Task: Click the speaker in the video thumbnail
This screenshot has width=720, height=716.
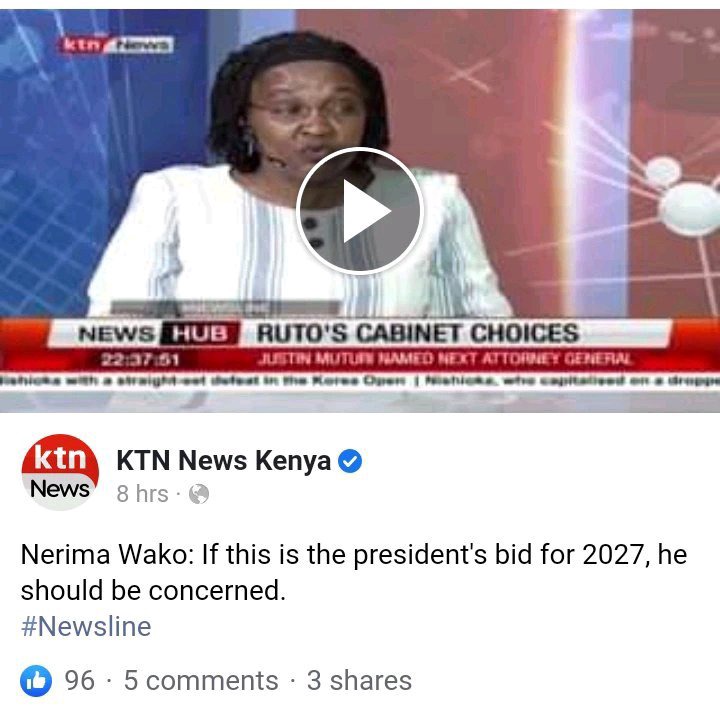Action: pyautogui.click(x=298, y=175)
